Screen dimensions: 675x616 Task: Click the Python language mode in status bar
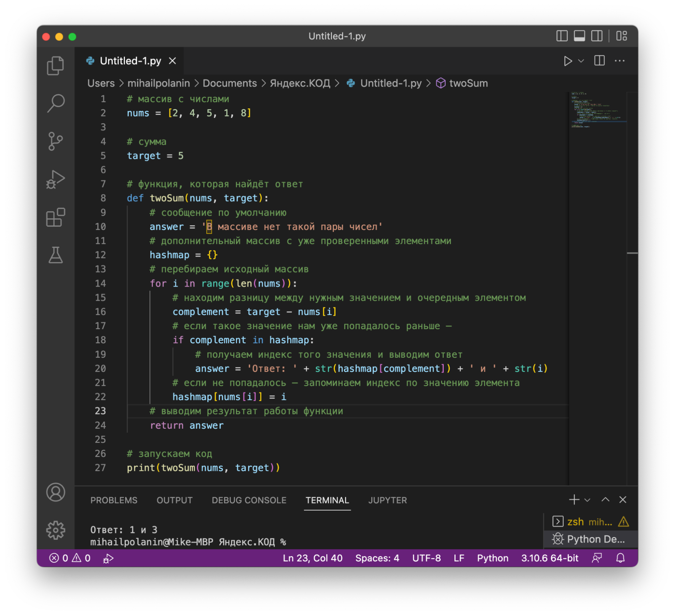point(492,558)
